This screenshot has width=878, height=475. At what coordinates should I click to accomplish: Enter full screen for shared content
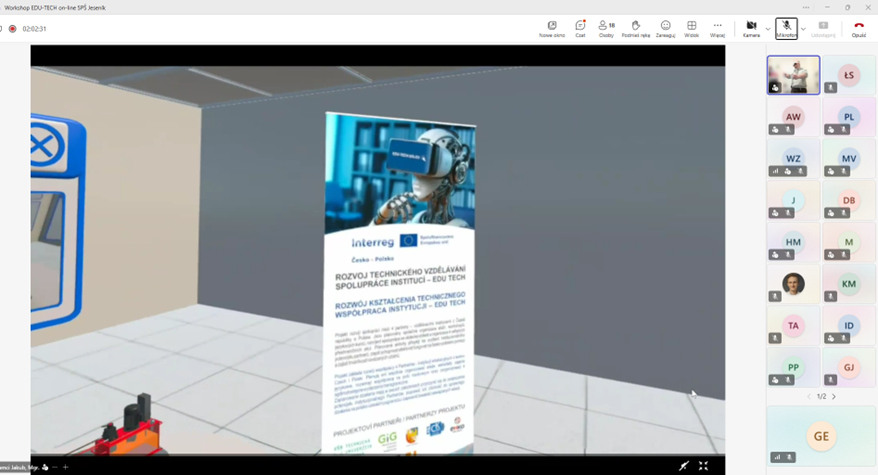703,466
